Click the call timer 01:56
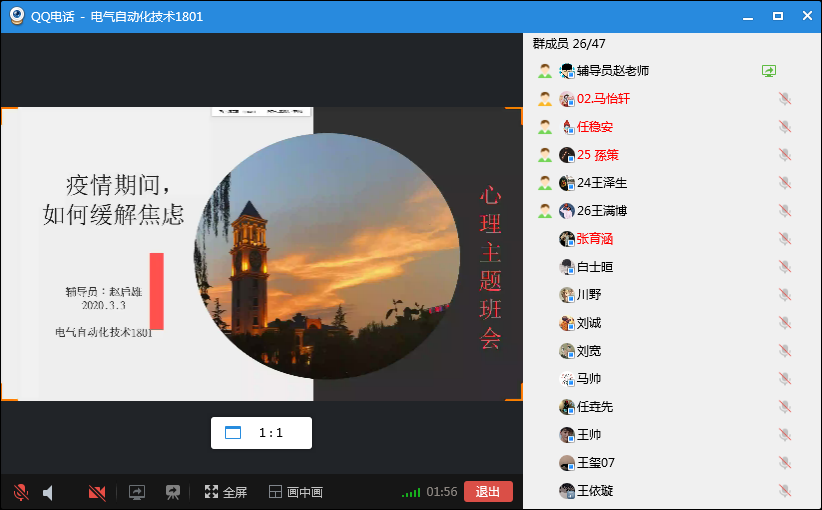This screenshot has width=822, height=510. [441, 492]
